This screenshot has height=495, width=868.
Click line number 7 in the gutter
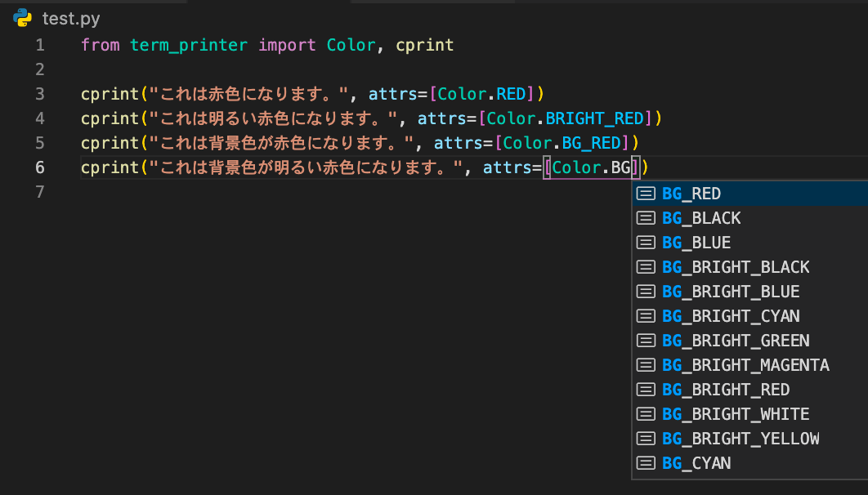[x=40, y=192]
